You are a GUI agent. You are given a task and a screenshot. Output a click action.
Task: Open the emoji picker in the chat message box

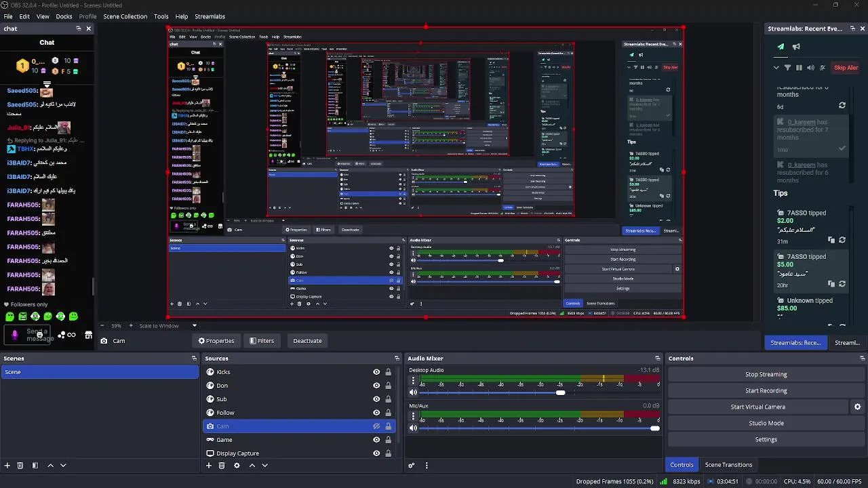[x=40, y=335]
